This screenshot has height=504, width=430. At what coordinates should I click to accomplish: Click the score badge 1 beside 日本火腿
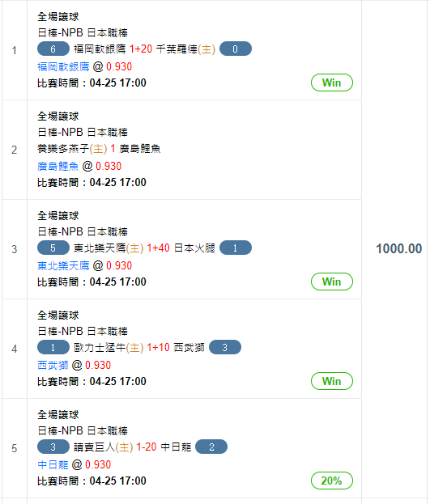click(x=236, y=248)
